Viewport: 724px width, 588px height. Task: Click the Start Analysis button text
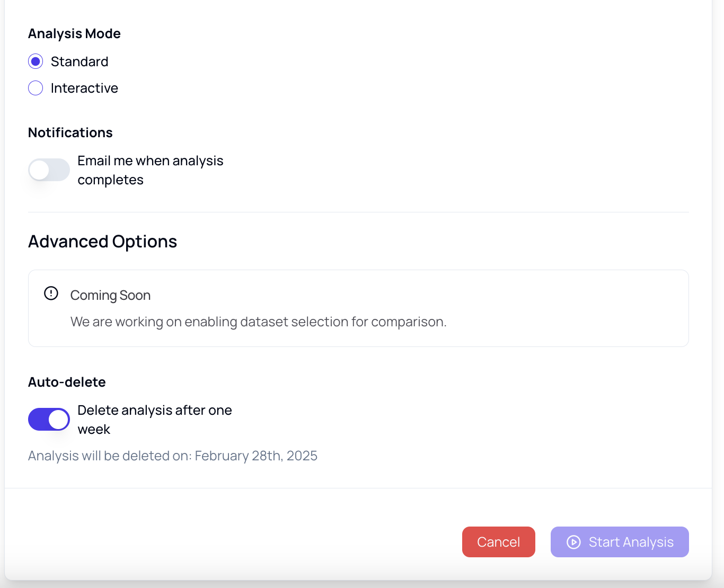(631, 542)
